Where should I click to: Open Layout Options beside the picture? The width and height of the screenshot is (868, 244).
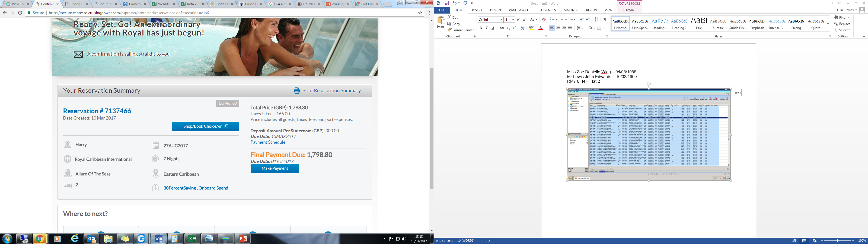pos(738,93)
